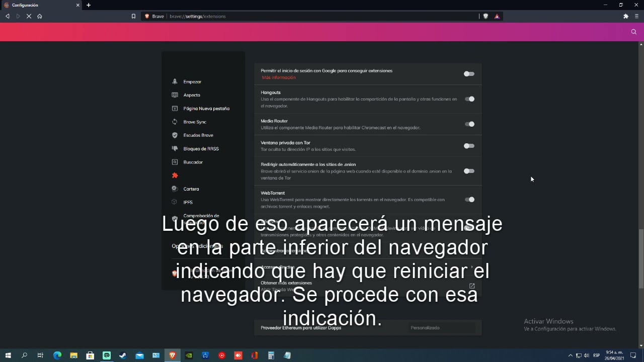Click the page vertical scrollbar
Viewport: 644px width, 362px height.
[x=641, y=258]
